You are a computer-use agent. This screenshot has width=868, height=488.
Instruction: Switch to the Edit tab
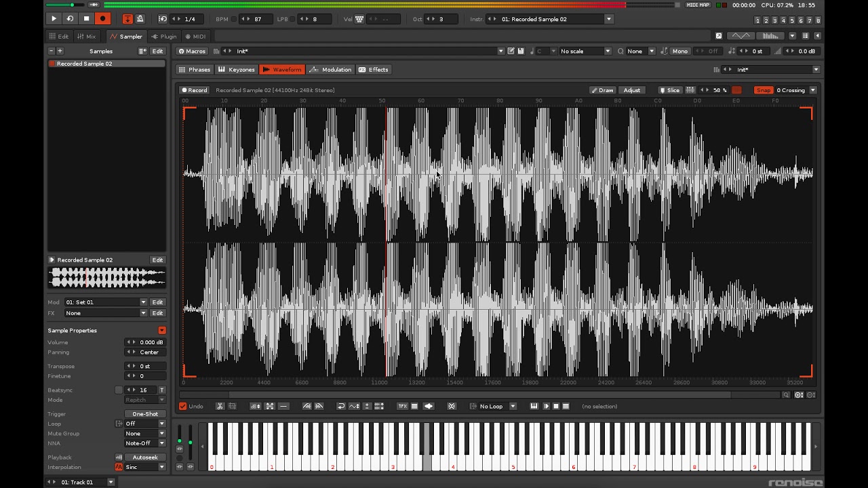(58, 37)
